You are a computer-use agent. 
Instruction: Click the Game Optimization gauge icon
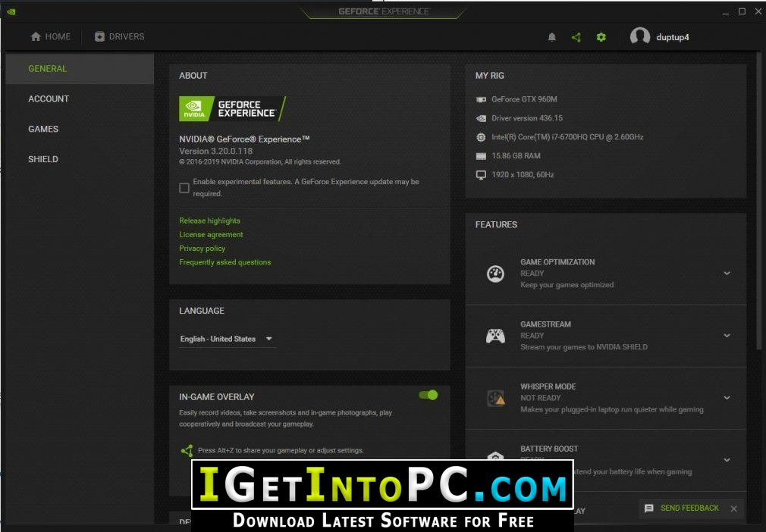pos(495,274)
